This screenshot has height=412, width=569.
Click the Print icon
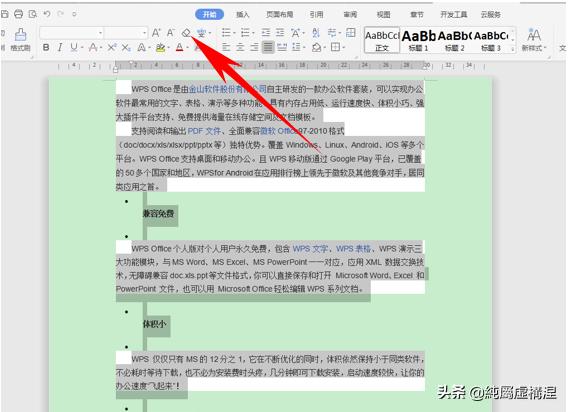coord(18,14)
